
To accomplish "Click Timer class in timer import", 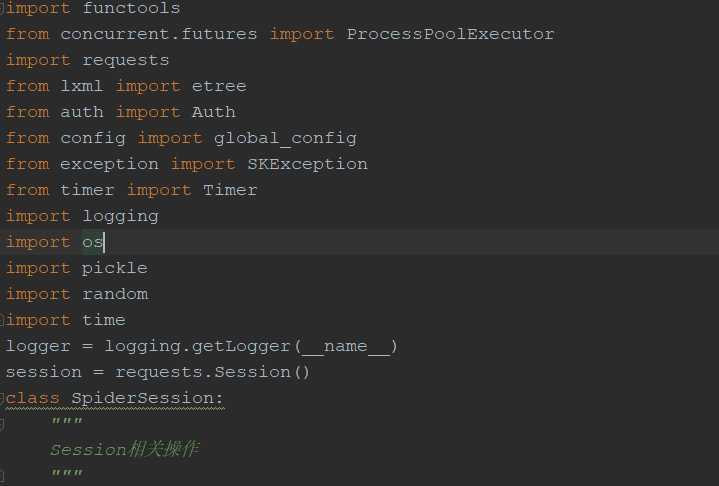I will pyautogui.click(x=230, y=190).
